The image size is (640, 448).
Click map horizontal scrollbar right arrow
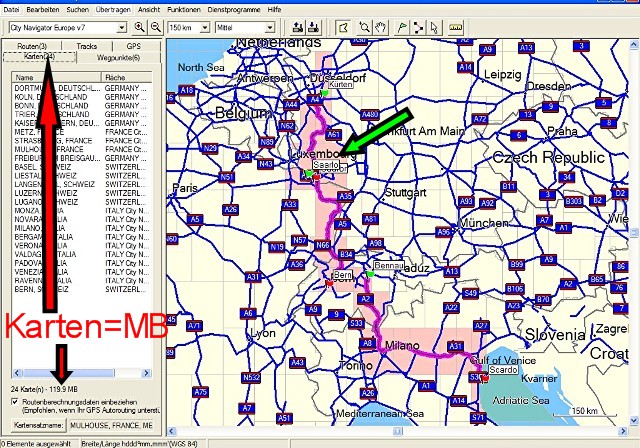point(623,431)
